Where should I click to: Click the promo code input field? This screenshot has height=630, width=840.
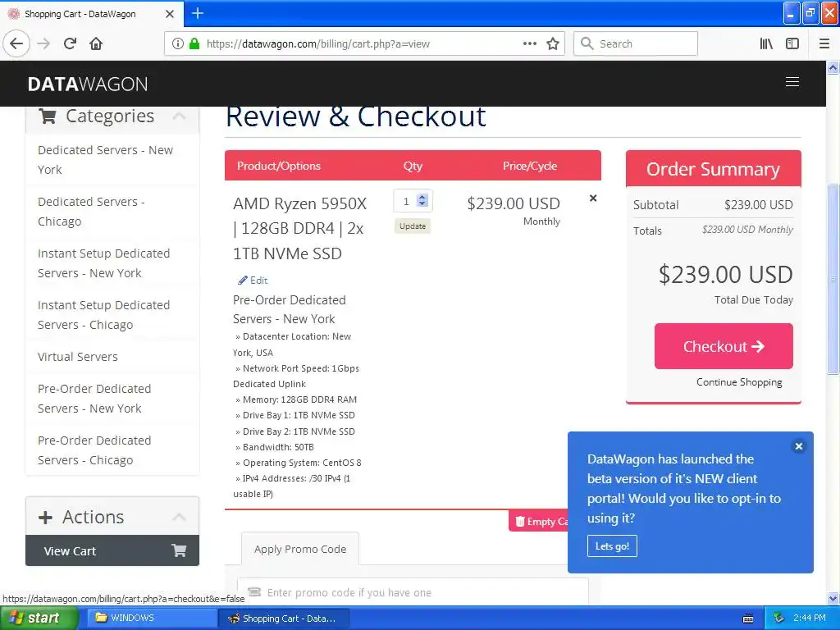click(413, 592)
